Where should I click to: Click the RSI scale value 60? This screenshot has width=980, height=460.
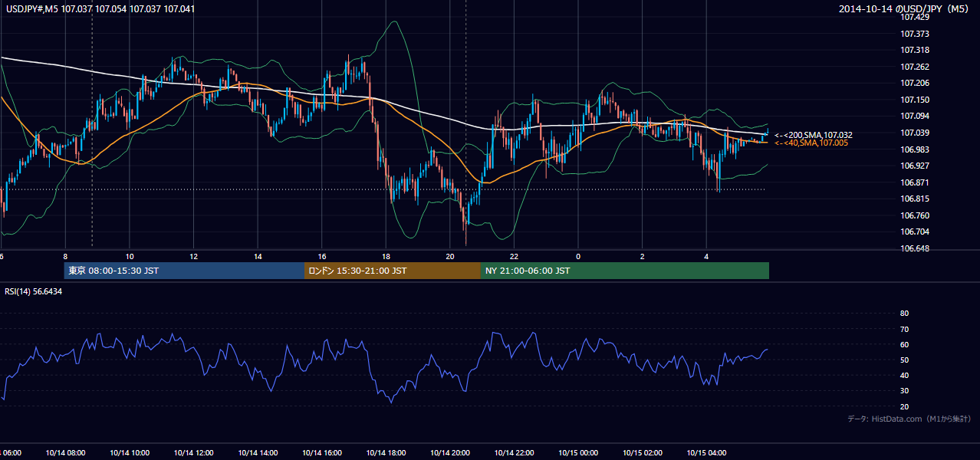[x=904, y=344]
